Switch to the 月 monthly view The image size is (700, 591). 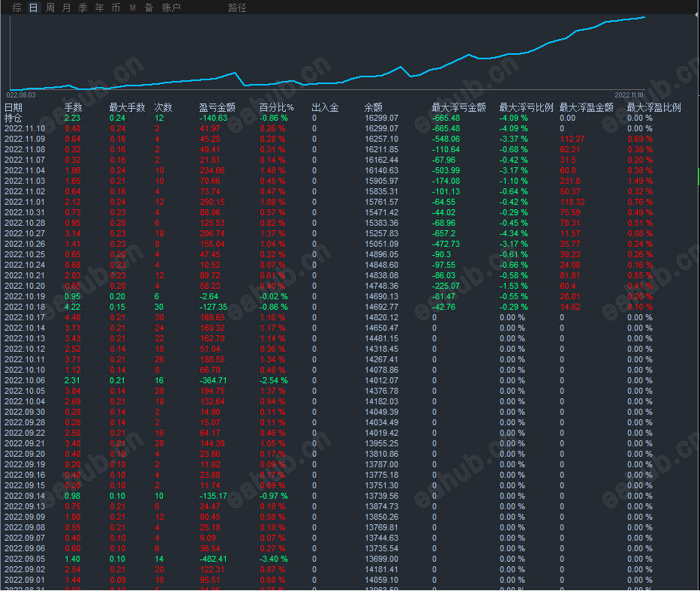(x=67, y=7)
